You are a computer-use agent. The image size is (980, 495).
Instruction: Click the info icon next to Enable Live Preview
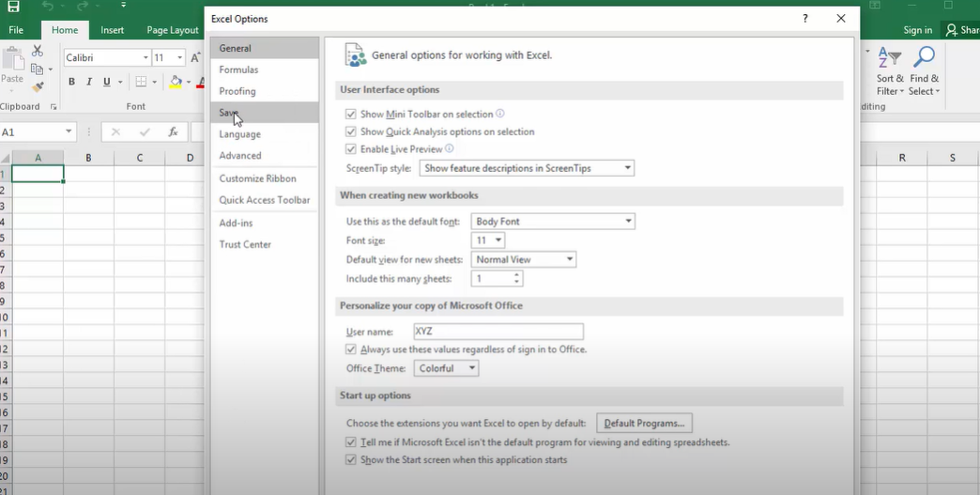[450, 148]
